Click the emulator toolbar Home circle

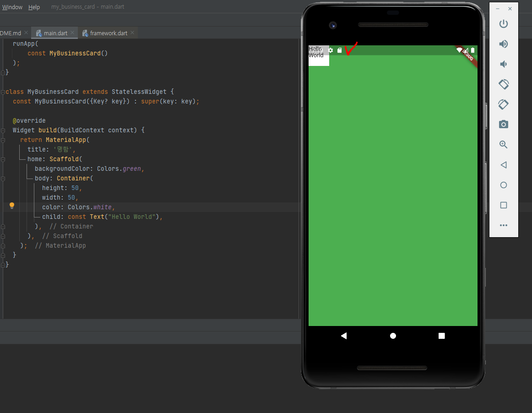(x=504, y=185)
